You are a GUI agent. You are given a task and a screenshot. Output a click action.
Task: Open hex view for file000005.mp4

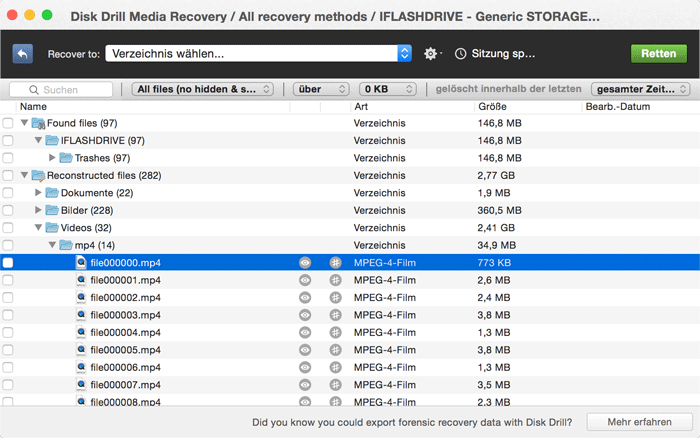(335, 350)
